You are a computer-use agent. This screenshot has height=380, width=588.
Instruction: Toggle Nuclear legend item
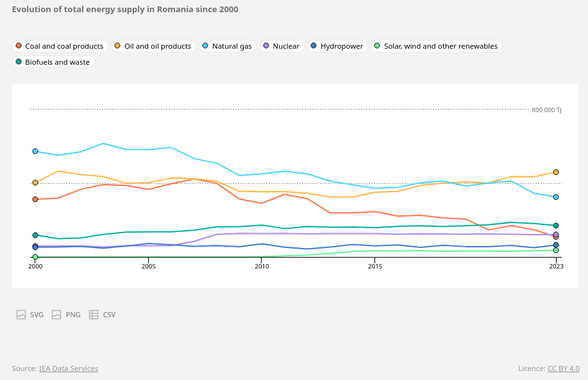pos(281,46)
